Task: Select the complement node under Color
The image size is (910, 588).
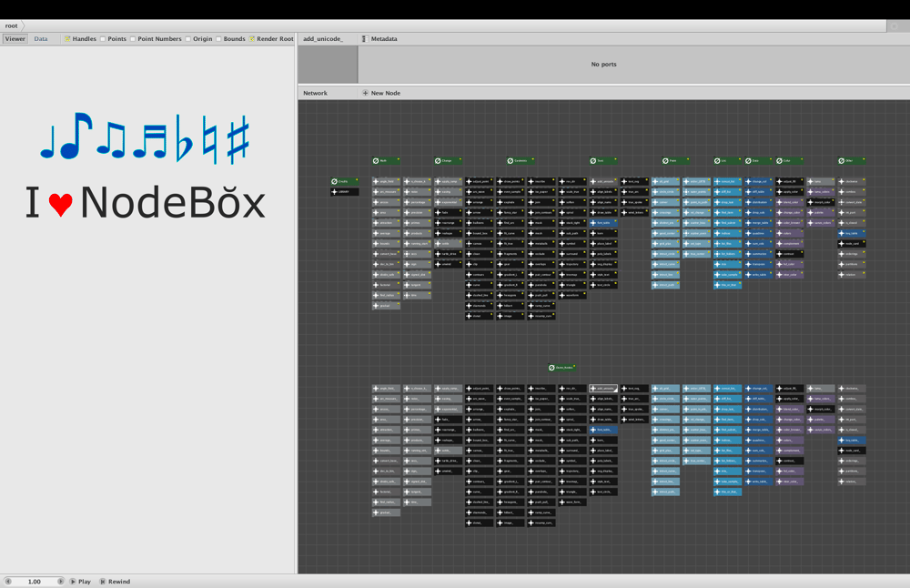Action: (790, 243)
